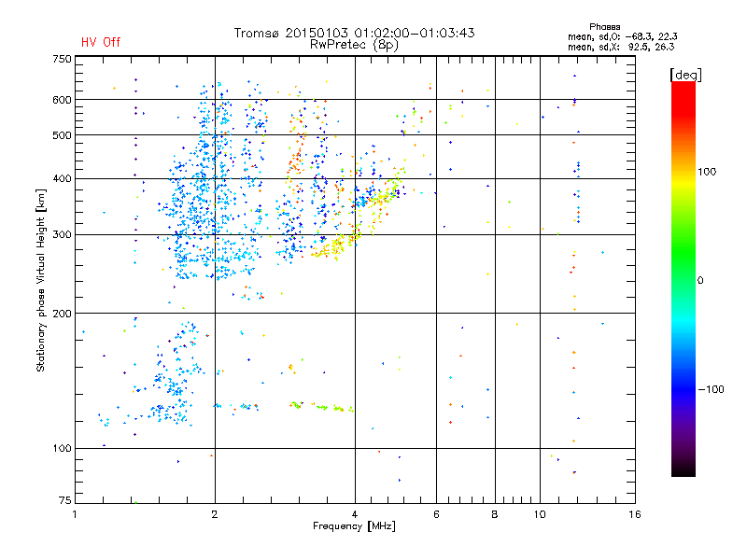Screen dimensions: 747x560
Task: Click the height axis tick "750"
Action: pyautogui.click(x=62, y=59)
